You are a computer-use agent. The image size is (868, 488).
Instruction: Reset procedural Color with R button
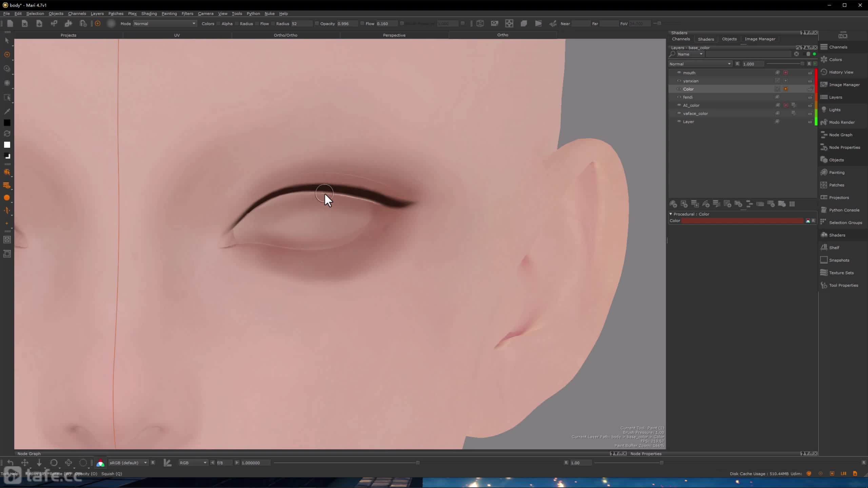(813, 221)
